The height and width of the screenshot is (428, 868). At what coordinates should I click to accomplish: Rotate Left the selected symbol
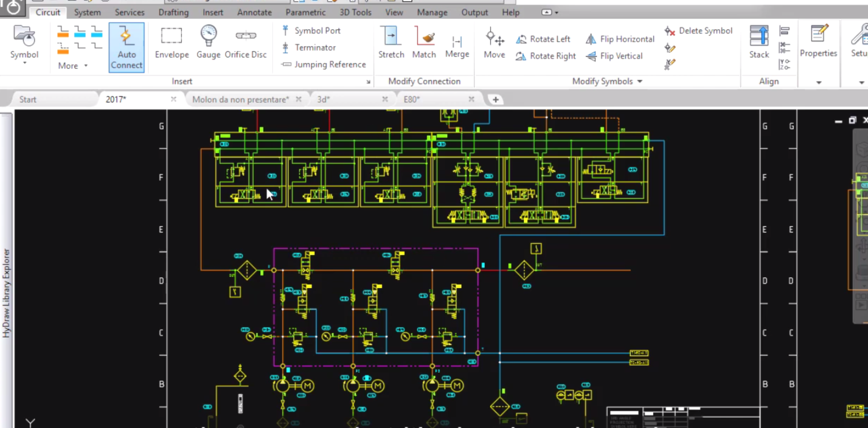click(543, 39)
